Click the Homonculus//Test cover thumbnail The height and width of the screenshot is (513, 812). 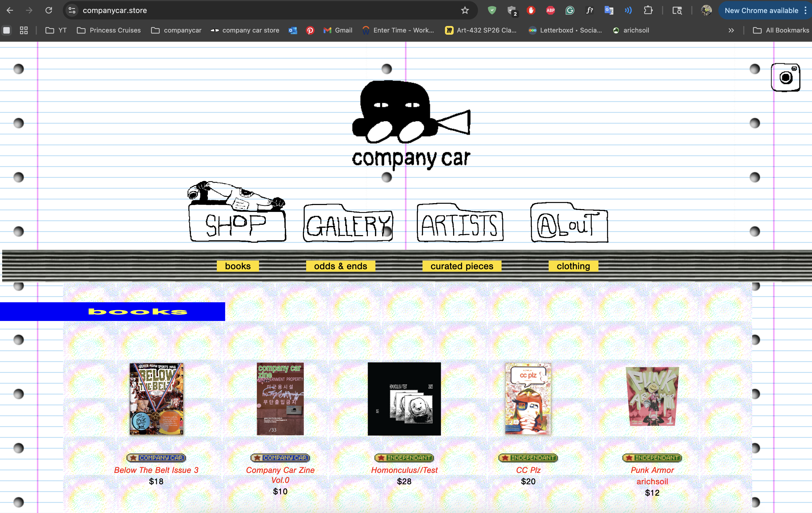(x=404, y=399)
